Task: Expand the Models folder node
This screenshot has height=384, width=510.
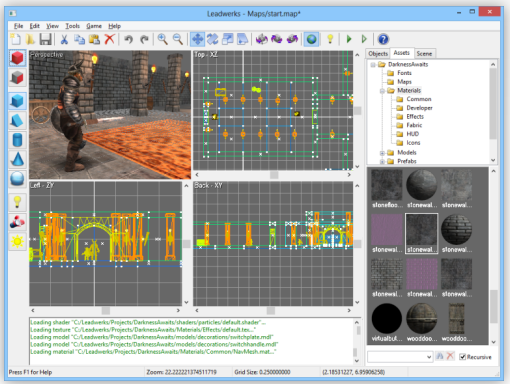Action: point(382,153)
